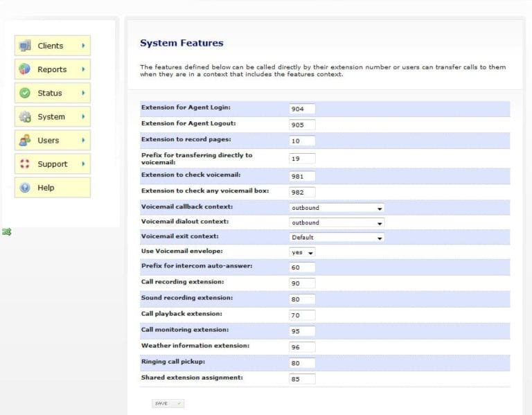Change the Use Voicemail envelope dropdown
This screenshot has width=532, height=415.
click(x=302, y=253)
